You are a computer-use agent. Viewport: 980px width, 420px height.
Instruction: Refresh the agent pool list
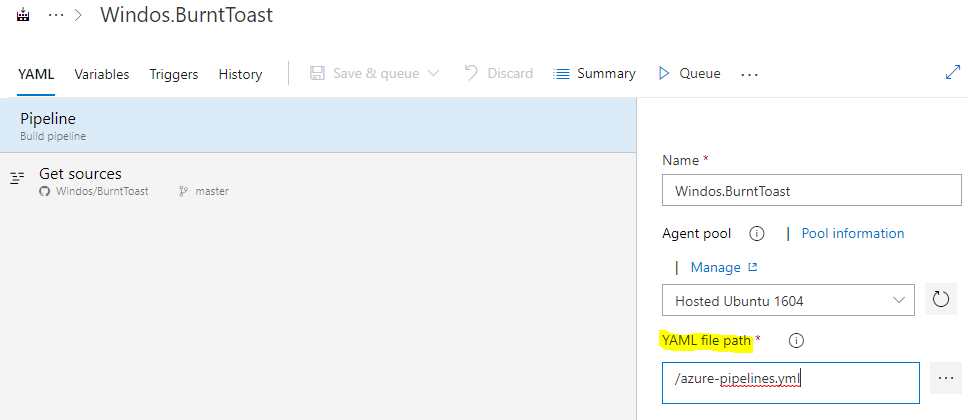[x=940, y=299]
